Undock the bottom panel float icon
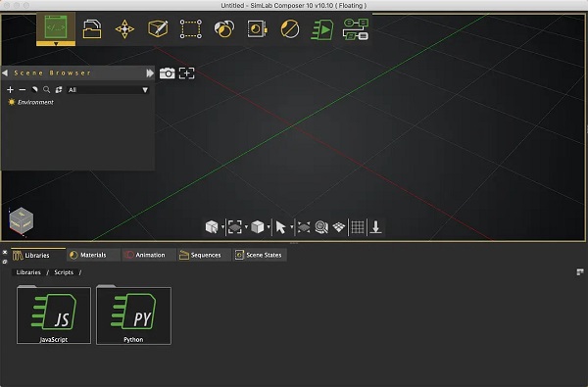The width and height of the screenshot is (588, 387). click(x=5, y=262)
